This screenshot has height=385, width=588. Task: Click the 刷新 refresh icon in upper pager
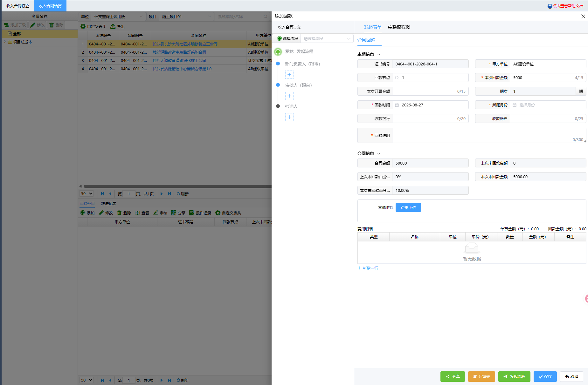178,194
